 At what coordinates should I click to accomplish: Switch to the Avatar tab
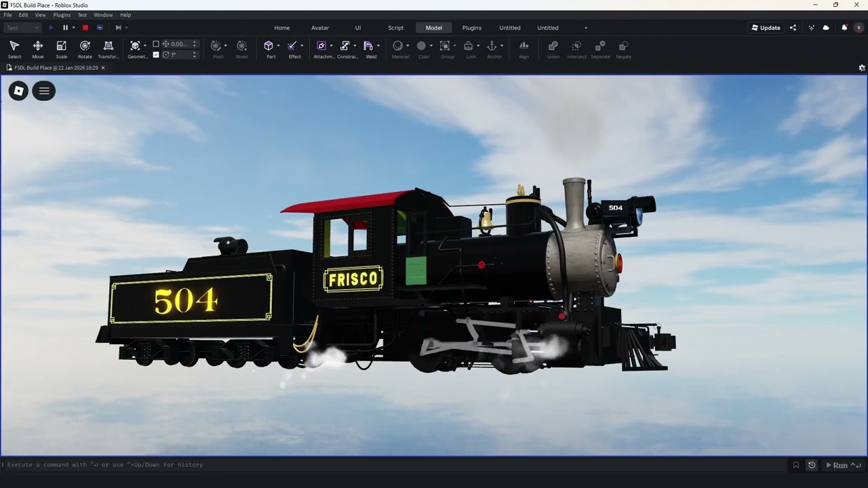click(320, 28)
